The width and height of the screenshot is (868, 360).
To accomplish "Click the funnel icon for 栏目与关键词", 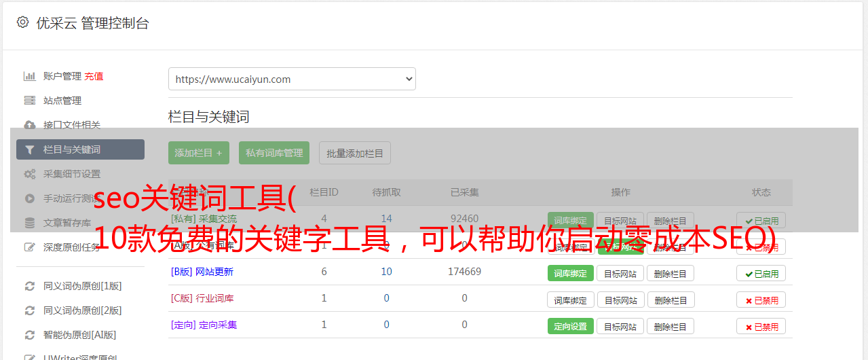I will [x=29, y=149].
